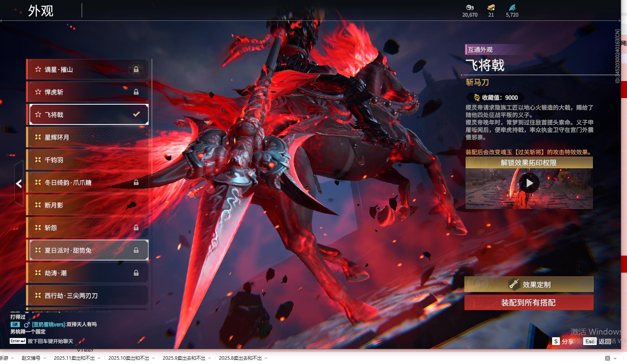
Task: Click the checkmark on 飞将戟 skin
Action: pyautogui.click(x=136, y=114)
